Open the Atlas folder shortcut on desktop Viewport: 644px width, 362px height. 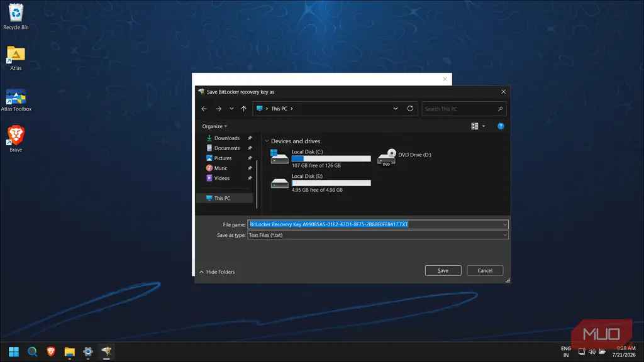click(x=16, y=58)
